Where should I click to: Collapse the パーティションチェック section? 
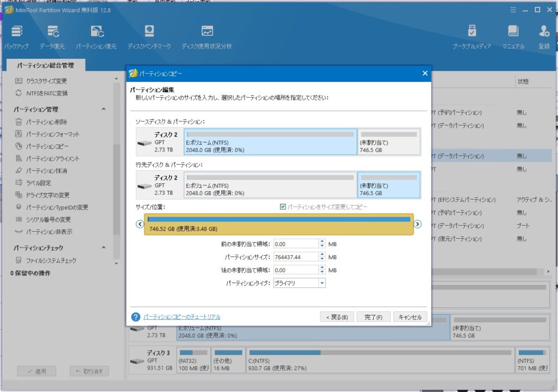[x=104, y=248]
